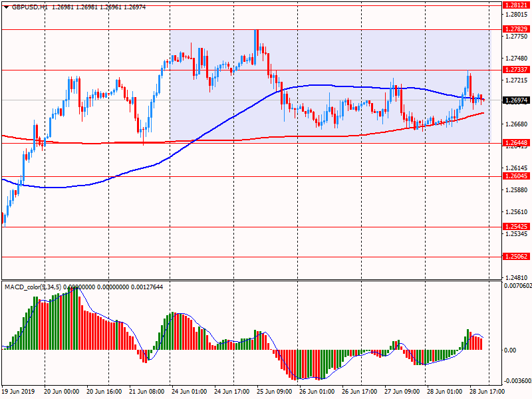Viewport: 532px width, 399px height.
Task: Click the 1.27215 price scale value
Action: click(x=517, y=80)
